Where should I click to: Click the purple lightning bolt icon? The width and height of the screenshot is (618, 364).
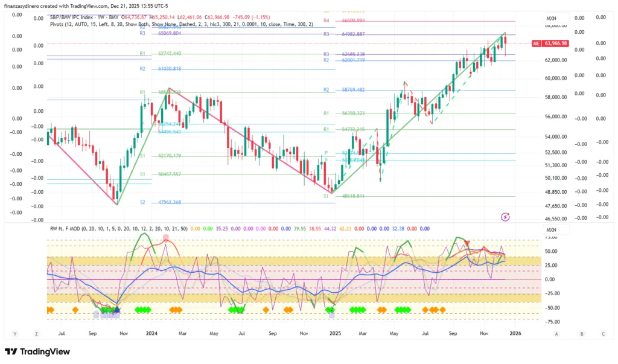pos(505,217)
